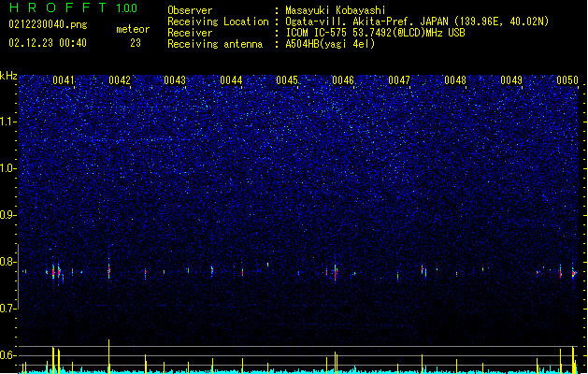
Task: Click the date stamp 02.12.23 00:40
Action: (x=48, y=43)
